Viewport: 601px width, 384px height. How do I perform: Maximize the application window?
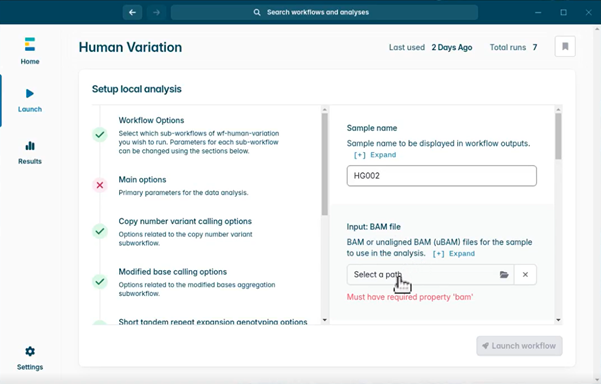coord(563,12)
